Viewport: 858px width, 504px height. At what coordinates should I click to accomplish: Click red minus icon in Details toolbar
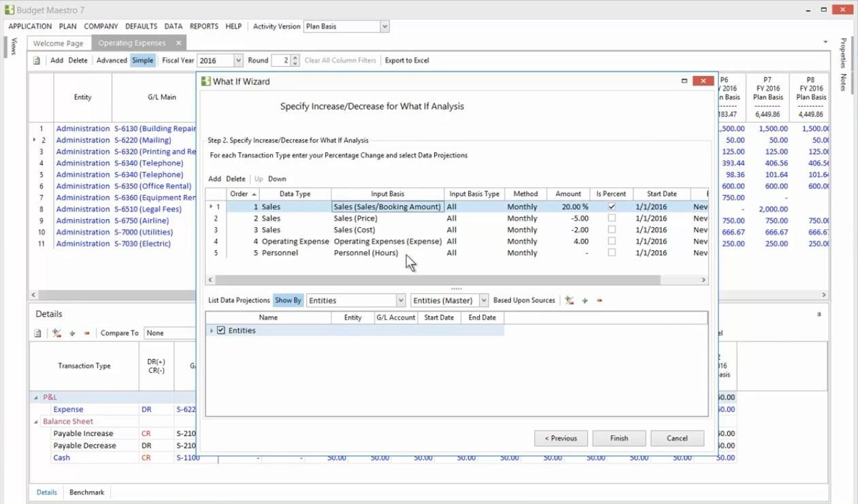pos(87,333)
